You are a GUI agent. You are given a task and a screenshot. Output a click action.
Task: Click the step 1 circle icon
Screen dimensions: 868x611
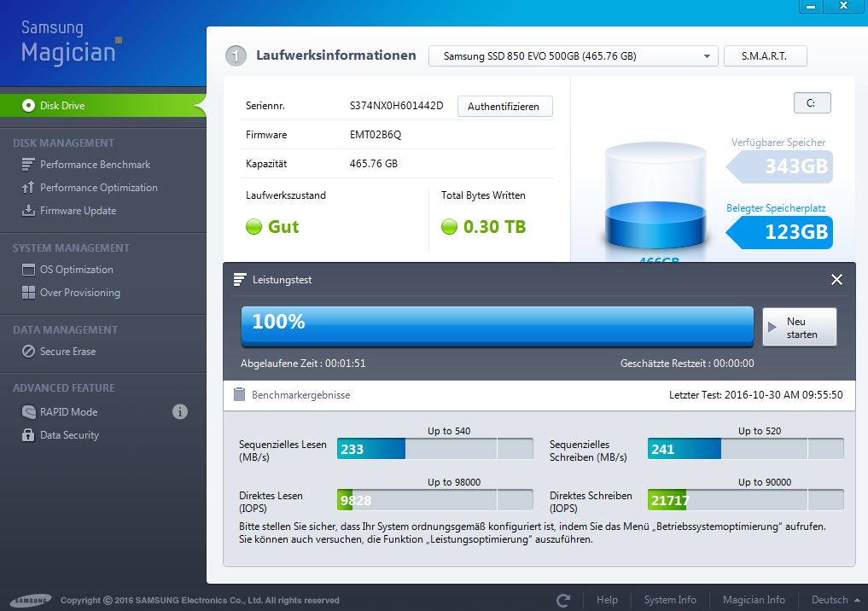point(236,56)
